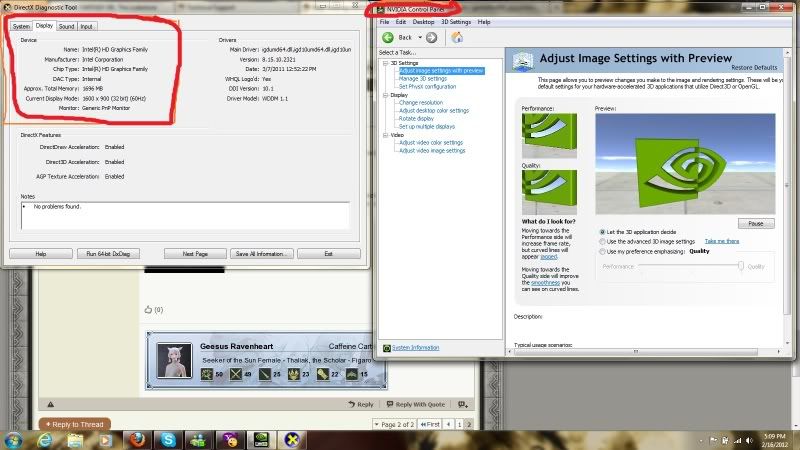Click the rotating NVIDIA logo preview
800x450 pixels.
point(685,163)
